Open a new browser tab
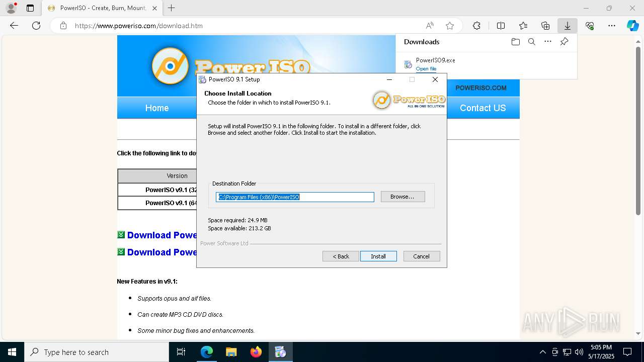 [x=172, y=8]
